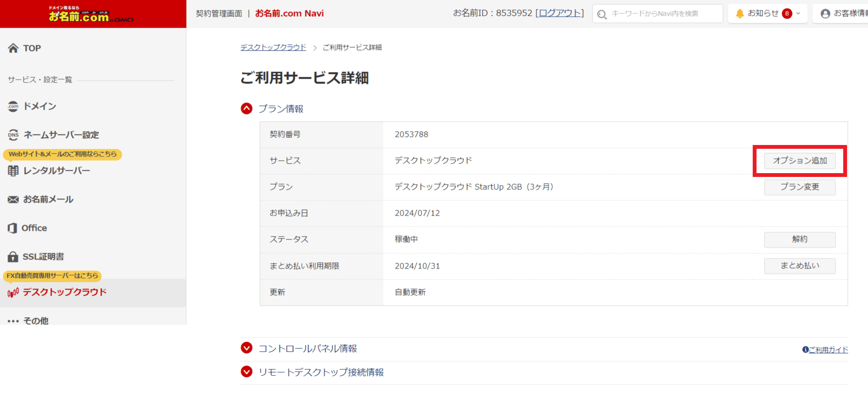Click the お名前メール envelope icon
This screenshot has width=868, height=393.
[13, 199]
